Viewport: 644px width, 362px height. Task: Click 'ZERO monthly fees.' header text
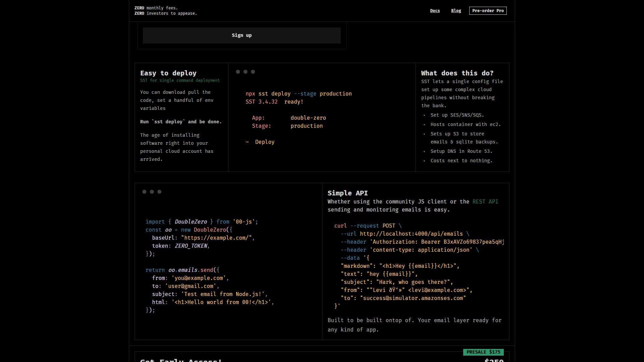click(x=156, y=8)
